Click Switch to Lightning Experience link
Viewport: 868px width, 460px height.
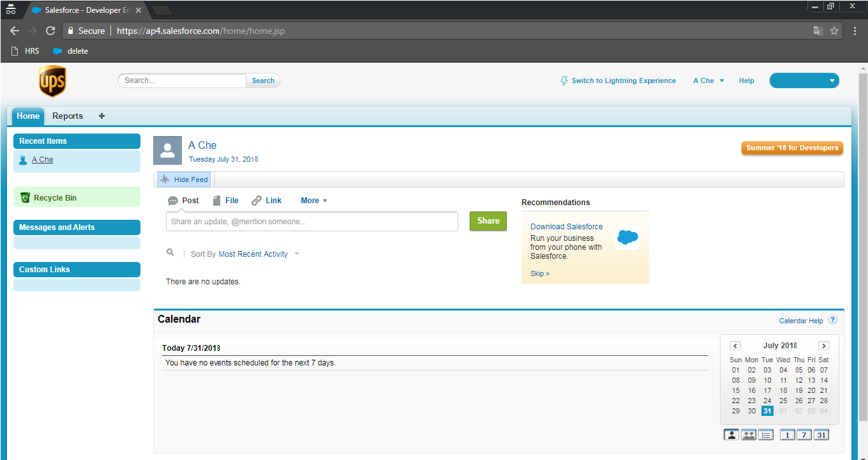[624, 81]
